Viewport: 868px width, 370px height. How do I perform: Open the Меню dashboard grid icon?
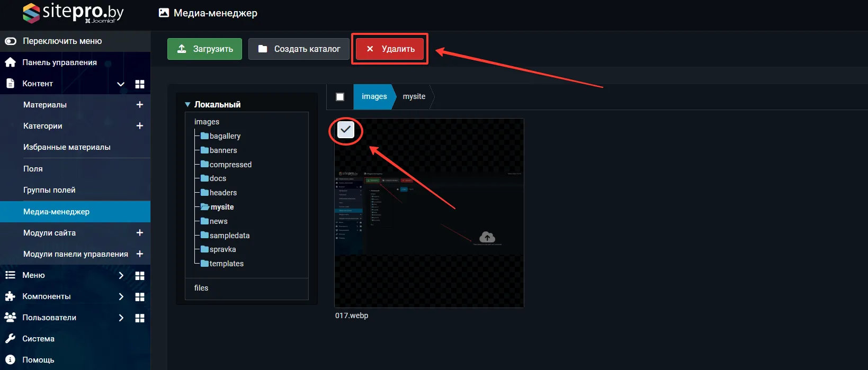pyautogui.click(x=140, y=276)
